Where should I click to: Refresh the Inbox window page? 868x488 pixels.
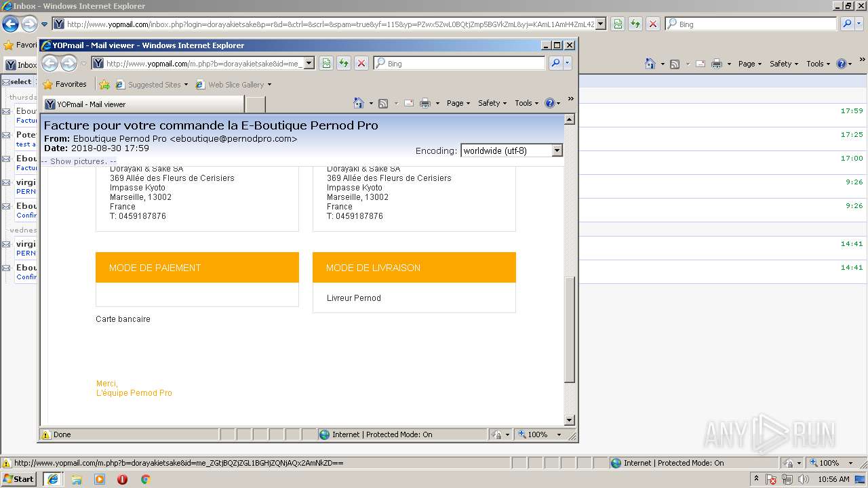tap(635, 24)
